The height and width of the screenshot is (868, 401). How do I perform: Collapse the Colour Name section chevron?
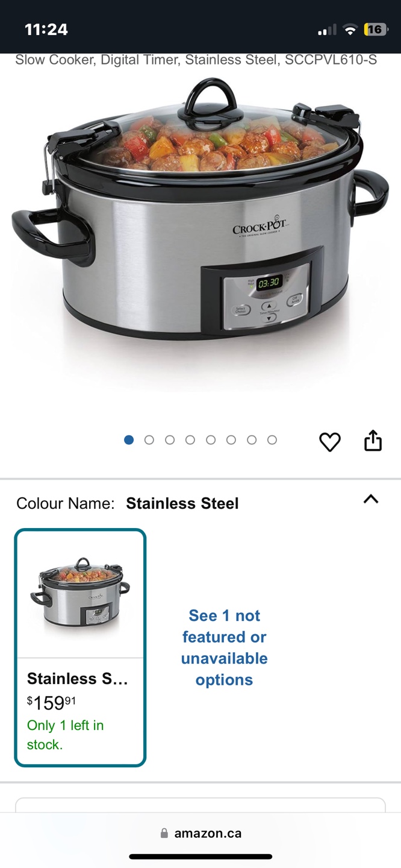tap(371, 499)
